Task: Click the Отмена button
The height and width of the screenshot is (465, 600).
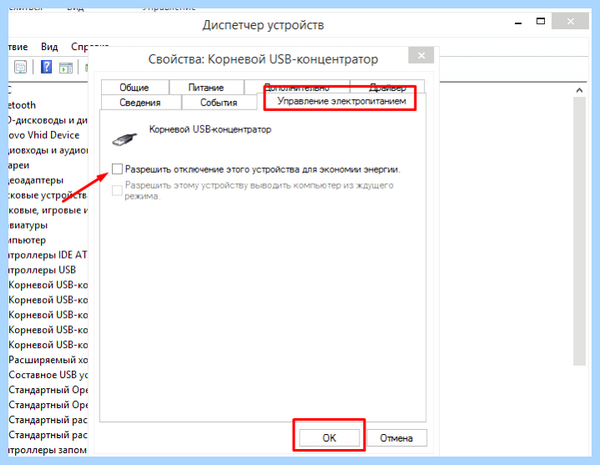Action: point(396,437)
